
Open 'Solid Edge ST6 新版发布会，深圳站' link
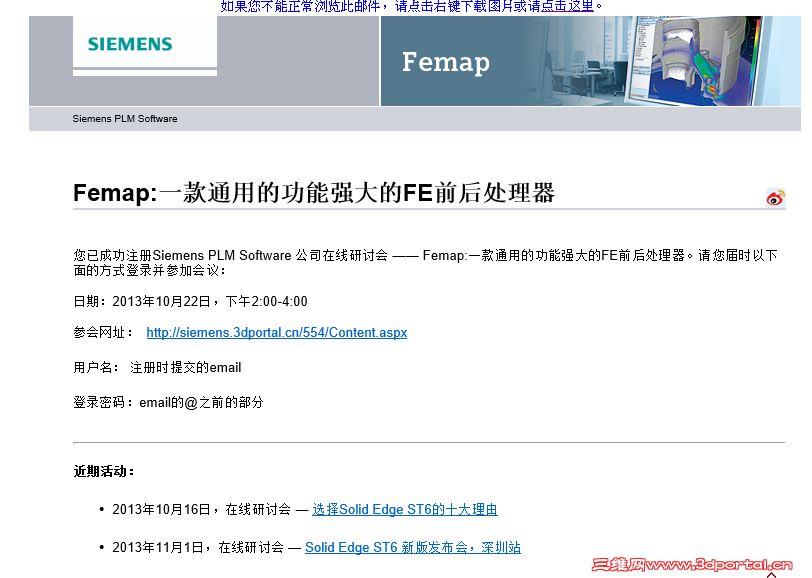point(413,547)
